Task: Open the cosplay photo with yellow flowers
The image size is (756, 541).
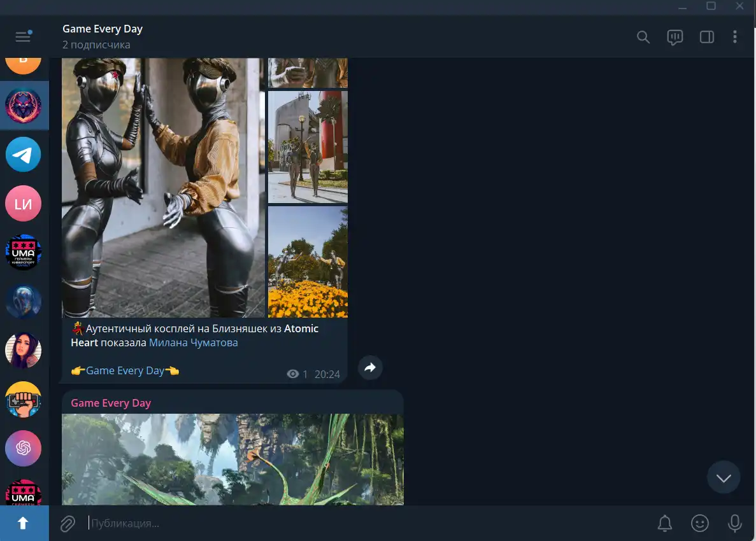Action: 308,262
